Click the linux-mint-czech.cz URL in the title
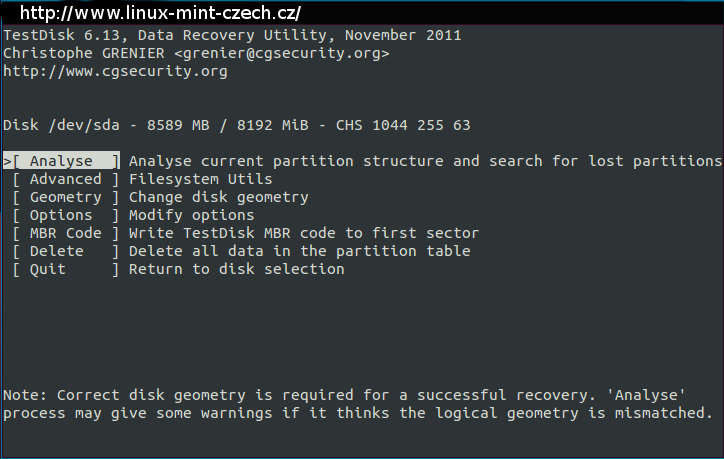This screenshot has width=724, height=459. [160, 13]
